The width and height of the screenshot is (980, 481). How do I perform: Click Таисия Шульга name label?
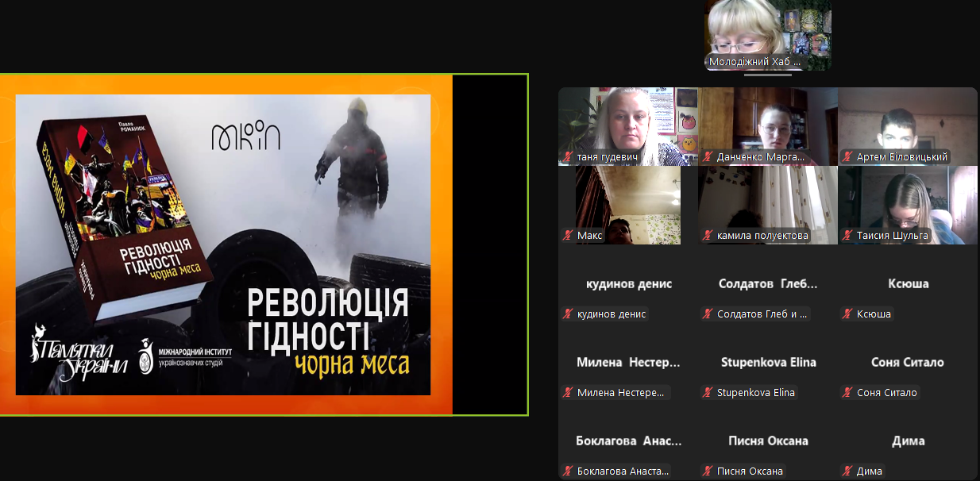pyautogui.click(x=893, y=236)
